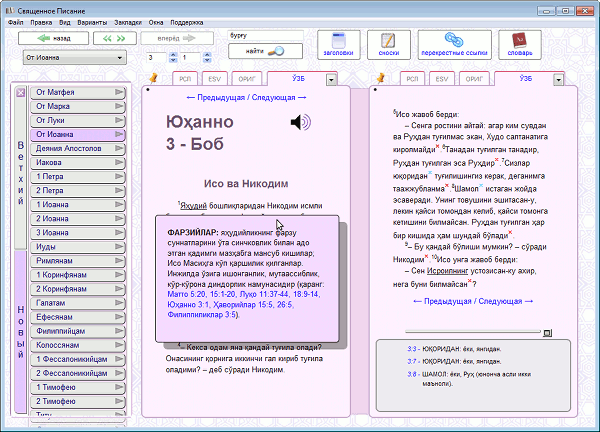Open перекрестные ссылки cross references

[x=451, y=45]
